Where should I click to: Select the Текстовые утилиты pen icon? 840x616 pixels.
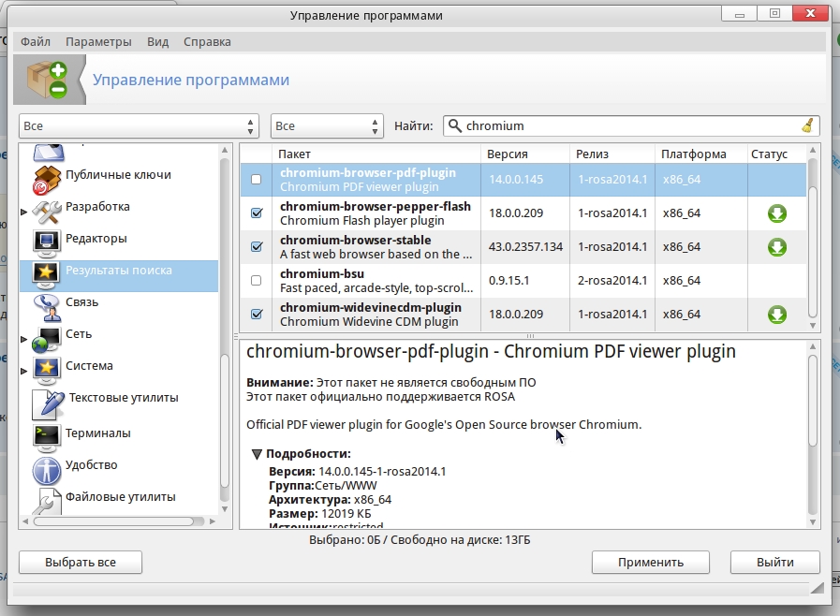pos(48,403)
